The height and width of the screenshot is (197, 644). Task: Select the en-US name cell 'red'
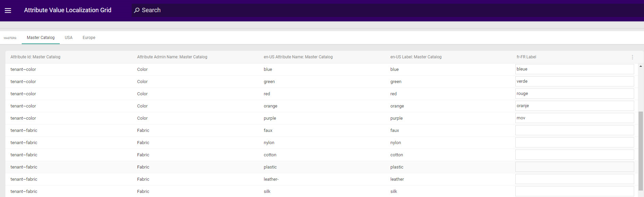tap(267, 94)
